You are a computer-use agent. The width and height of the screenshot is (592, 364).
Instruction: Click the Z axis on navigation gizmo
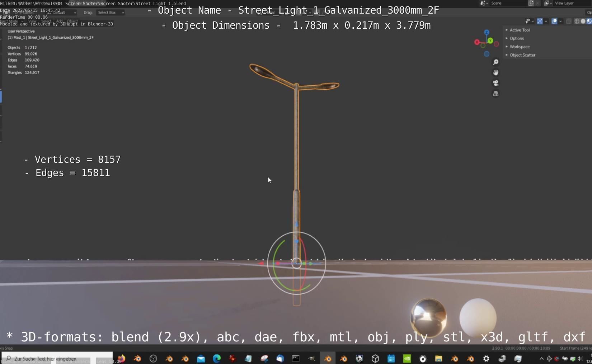(x=487, y=32)
